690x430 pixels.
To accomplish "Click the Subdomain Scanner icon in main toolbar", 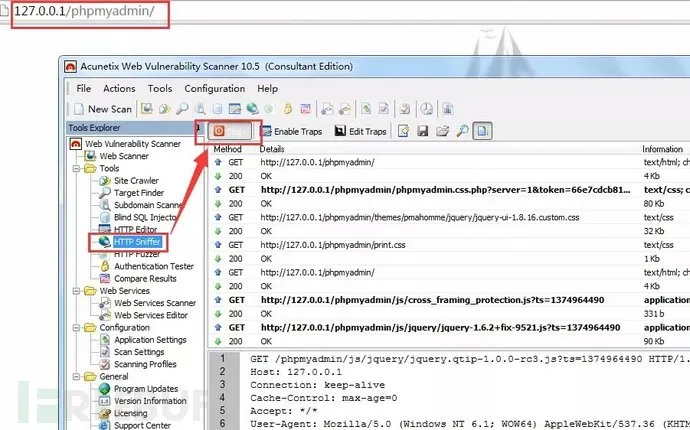I will tap(200, 109).
